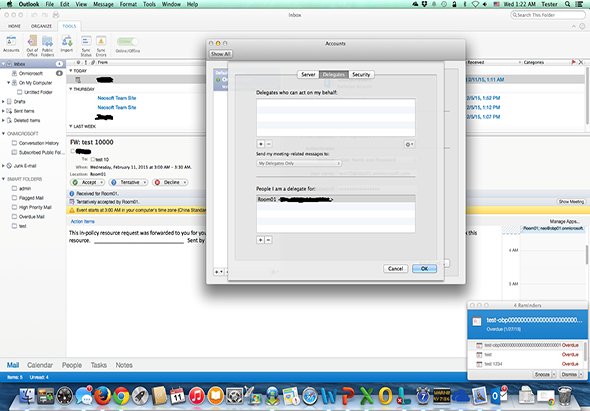Add a person I am delegate for
The height and width of the screenshot is (411, 590).
tap(260, 240)
